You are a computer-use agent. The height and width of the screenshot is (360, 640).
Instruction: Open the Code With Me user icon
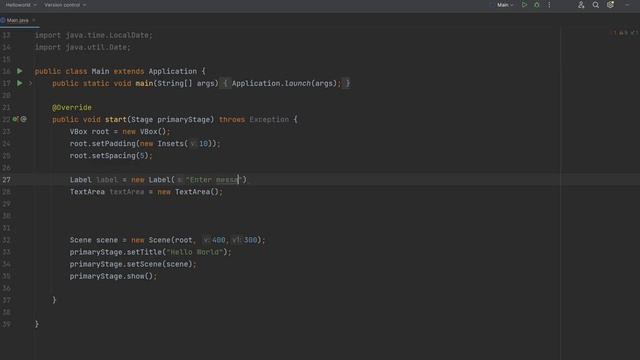coord(581,5)
